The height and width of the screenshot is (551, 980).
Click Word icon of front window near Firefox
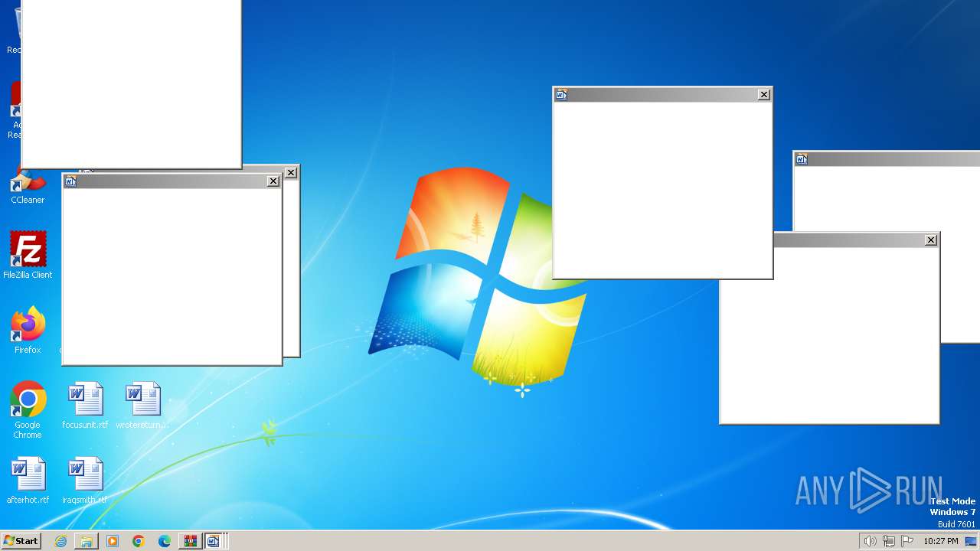point(70,181)
